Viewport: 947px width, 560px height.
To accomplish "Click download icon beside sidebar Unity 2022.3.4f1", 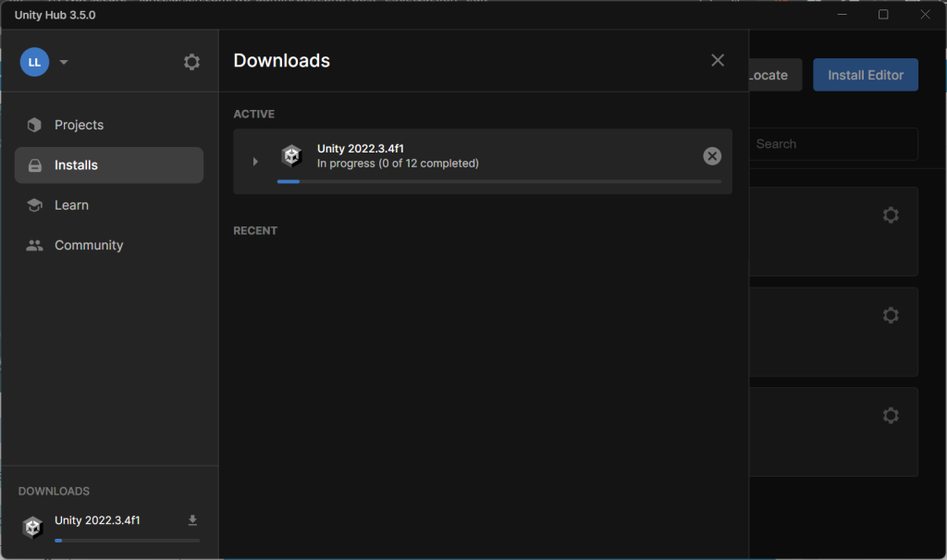I will pos(192,520).
